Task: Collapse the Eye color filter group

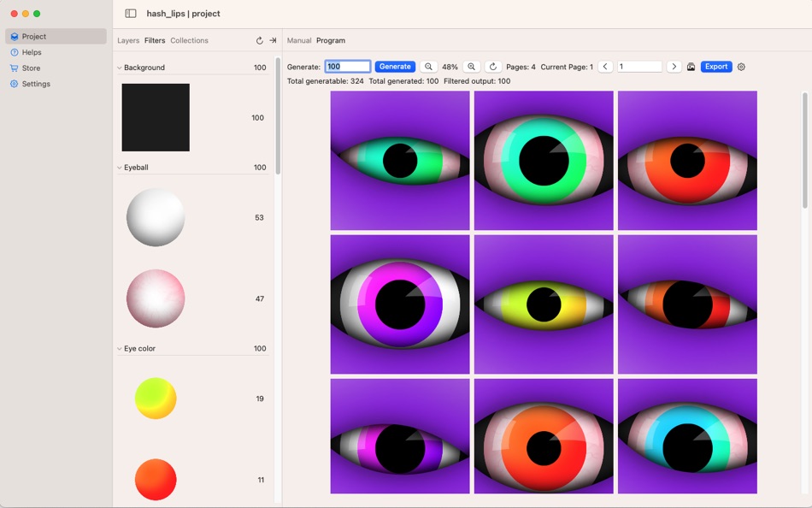Action: coord(120,348)
